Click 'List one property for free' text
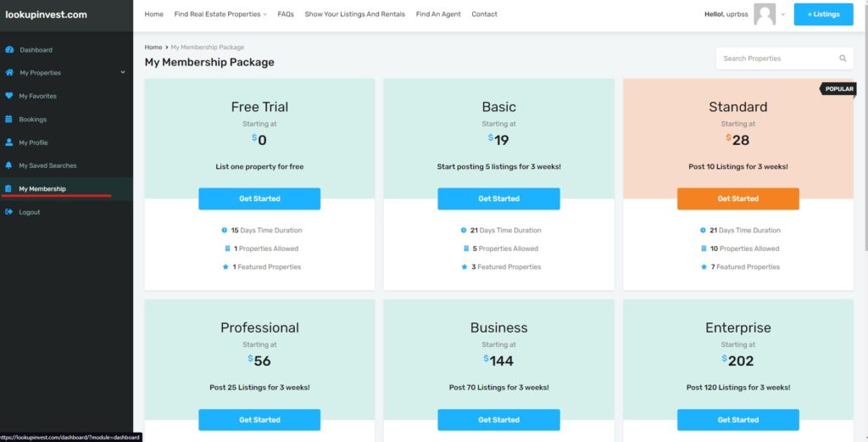The width and height of the screenshot is (868, 442). (259, 167)
